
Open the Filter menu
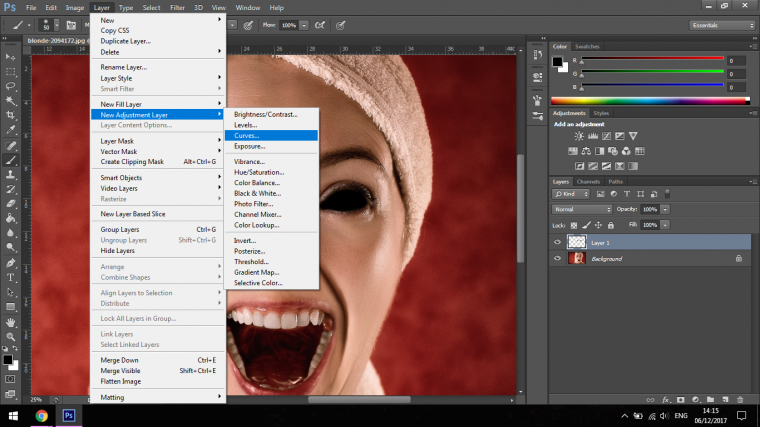(x=177, y=8)
